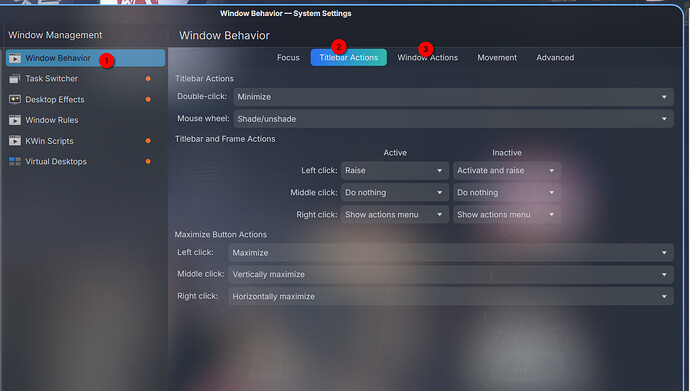Click the KWin Scripts sidebar icon
The height and width of the screenshot is (391, 690).
[x=15, y=141]
